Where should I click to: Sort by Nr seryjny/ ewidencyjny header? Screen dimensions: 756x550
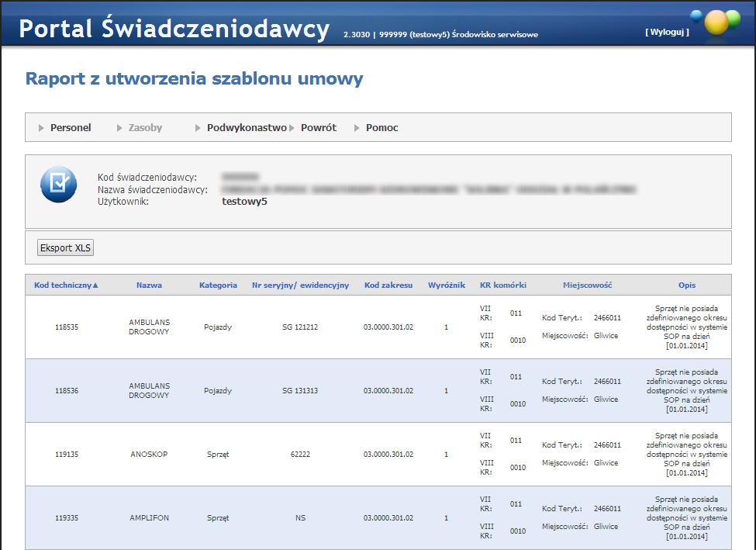click(301, 285)
